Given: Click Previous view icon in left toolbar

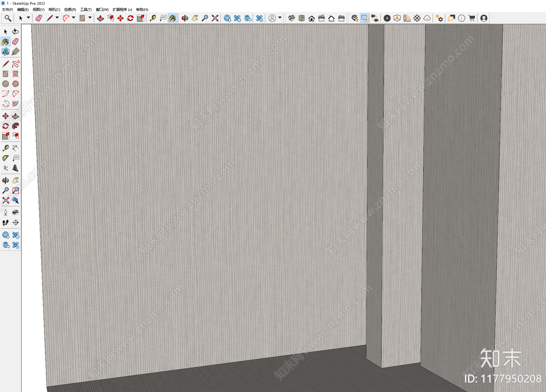Looking at the screenshot, I should (x=15, y=200).
